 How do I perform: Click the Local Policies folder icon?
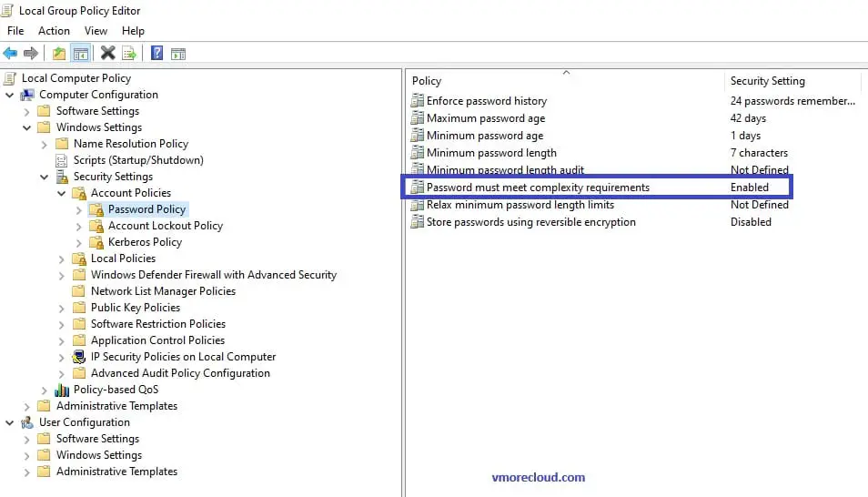tap(79, 259)
